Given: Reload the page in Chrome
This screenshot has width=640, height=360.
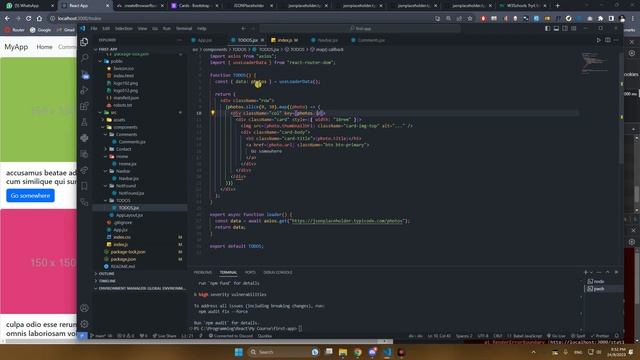Looking at the screenshot, I should tap(28, 18).
